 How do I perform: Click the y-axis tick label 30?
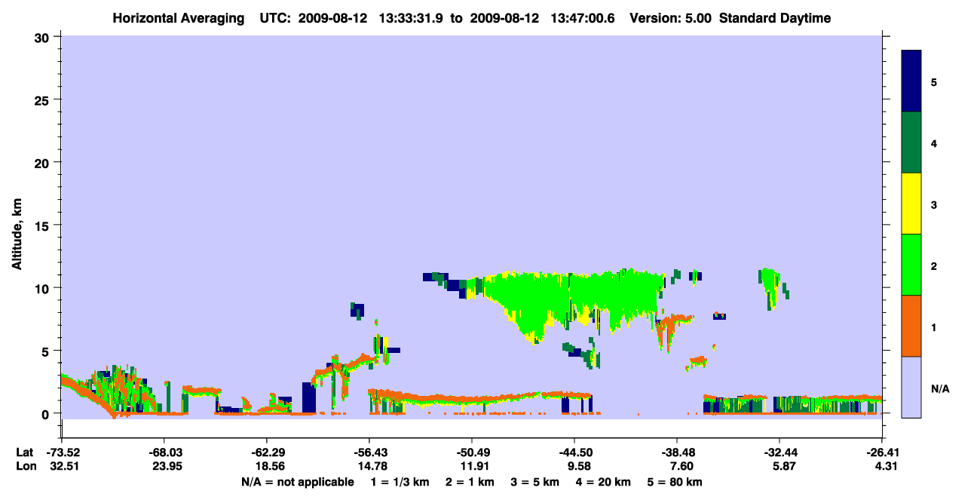(43, 37)
